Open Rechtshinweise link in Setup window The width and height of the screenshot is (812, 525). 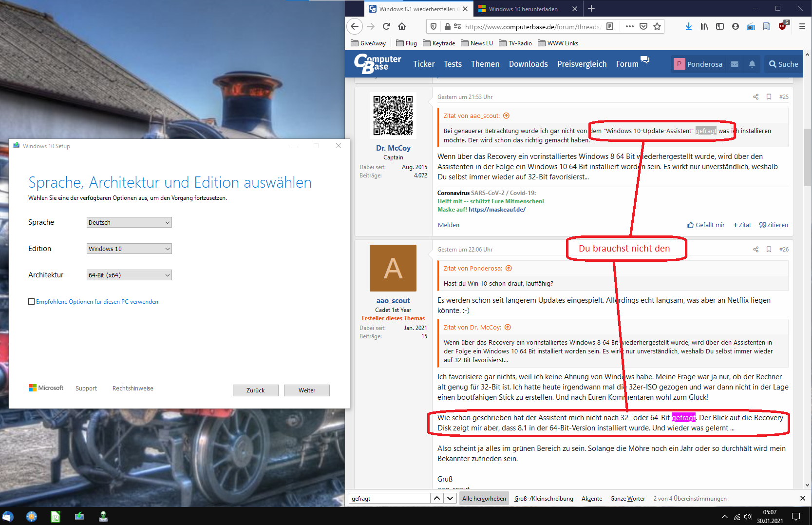coord(133,389)
